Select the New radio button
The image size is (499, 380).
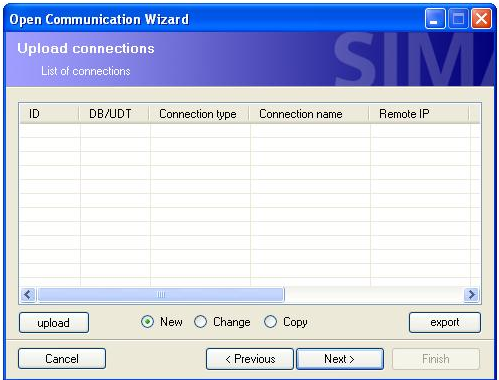point(147,322)
